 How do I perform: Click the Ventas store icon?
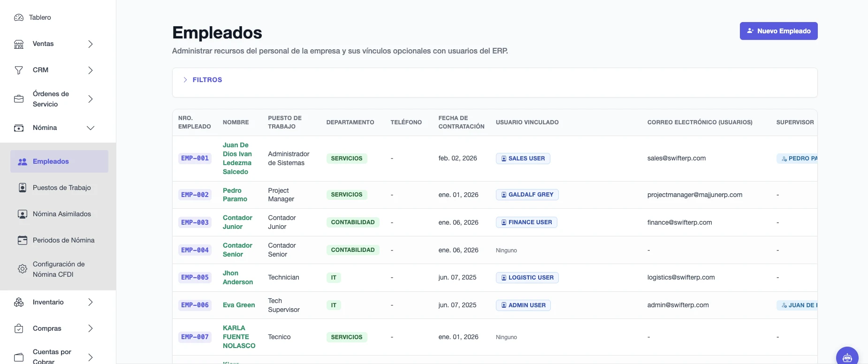click(19, 44)
